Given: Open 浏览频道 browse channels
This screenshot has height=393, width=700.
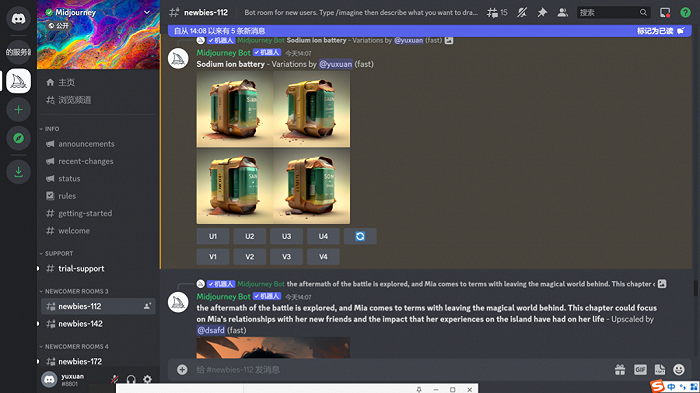Looking at the screenshot, I should (98, 100).
